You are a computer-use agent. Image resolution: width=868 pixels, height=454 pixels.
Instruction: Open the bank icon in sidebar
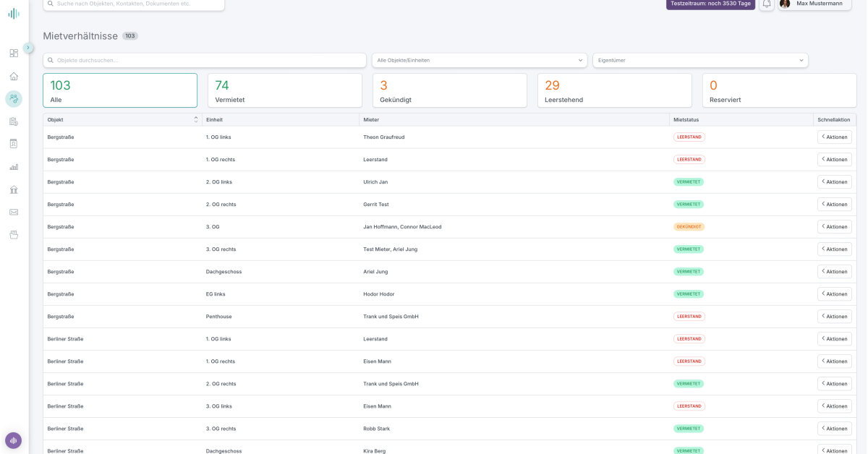tap(14, 189)
